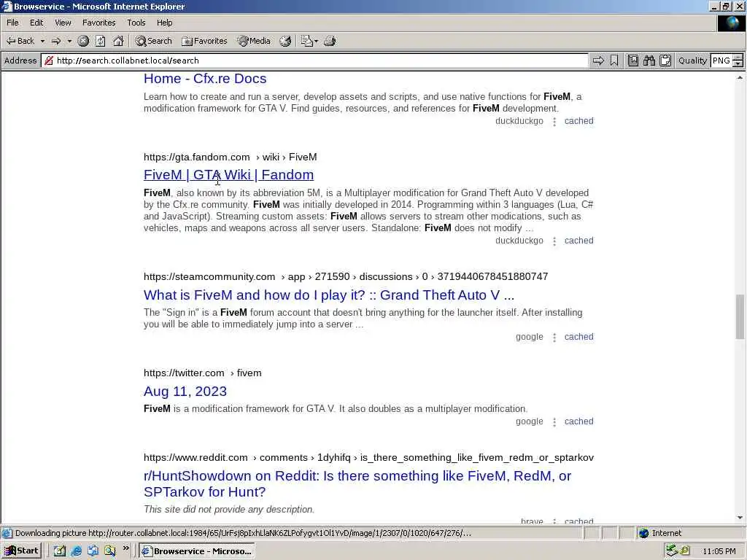Click the scrollbar down arrow
Viewport: 747px width, 560px height.
pyautogui.click(x=740, y=517)
